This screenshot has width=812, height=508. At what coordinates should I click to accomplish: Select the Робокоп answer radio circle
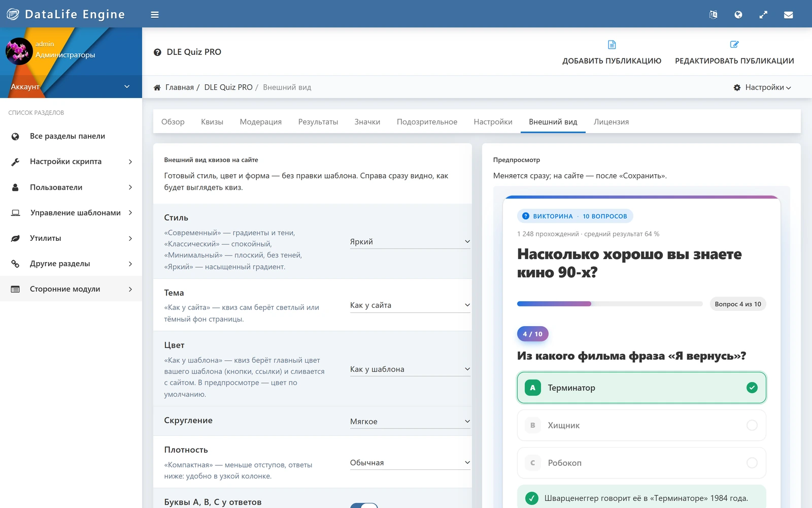point(752,463)
